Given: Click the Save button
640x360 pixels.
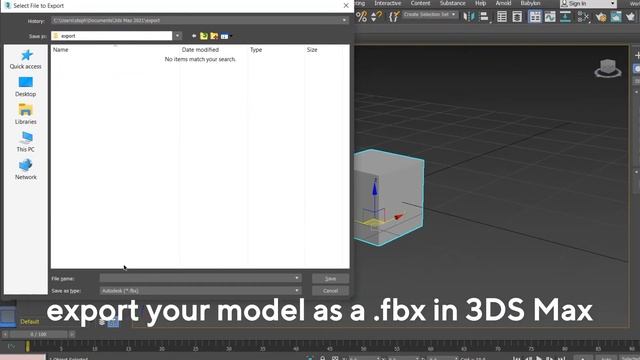Looking at the screenshot, I should tap(330, 278).
